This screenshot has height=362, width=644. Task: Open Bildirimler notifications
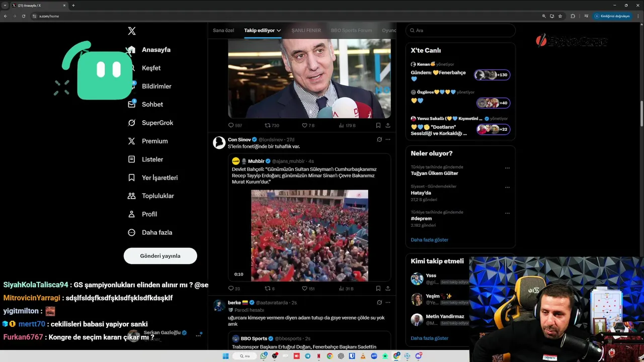point(149,86)
